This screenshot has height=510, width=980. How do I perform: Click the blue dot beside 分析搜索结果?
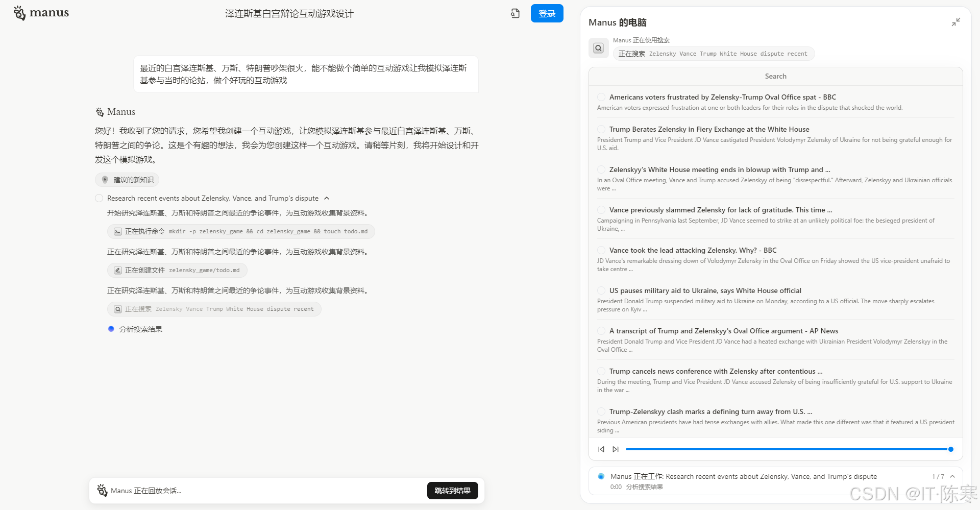111,329
